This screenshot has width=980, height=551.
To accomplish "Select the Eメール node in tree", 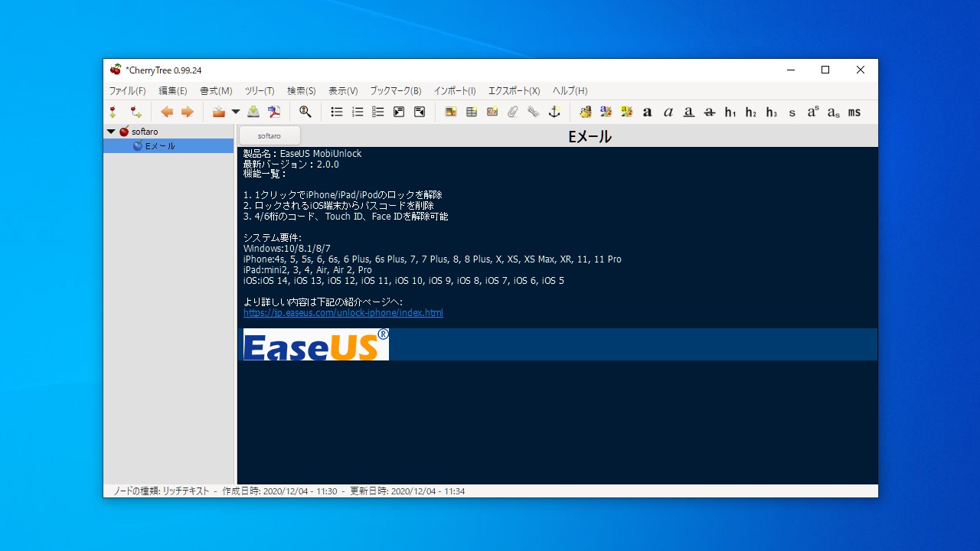I will (x=160, y=146).
